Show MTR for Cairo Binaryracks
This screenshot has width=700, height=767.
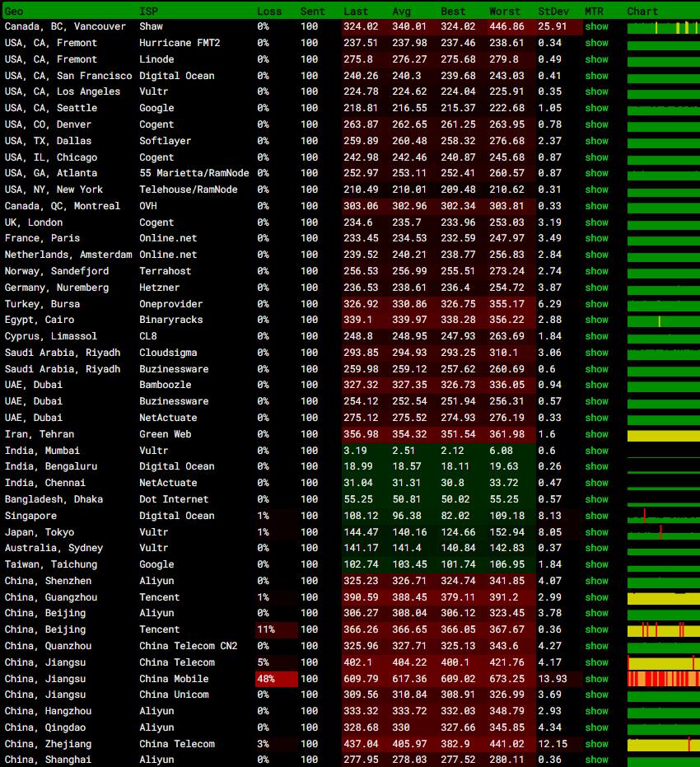click(596, 320)
